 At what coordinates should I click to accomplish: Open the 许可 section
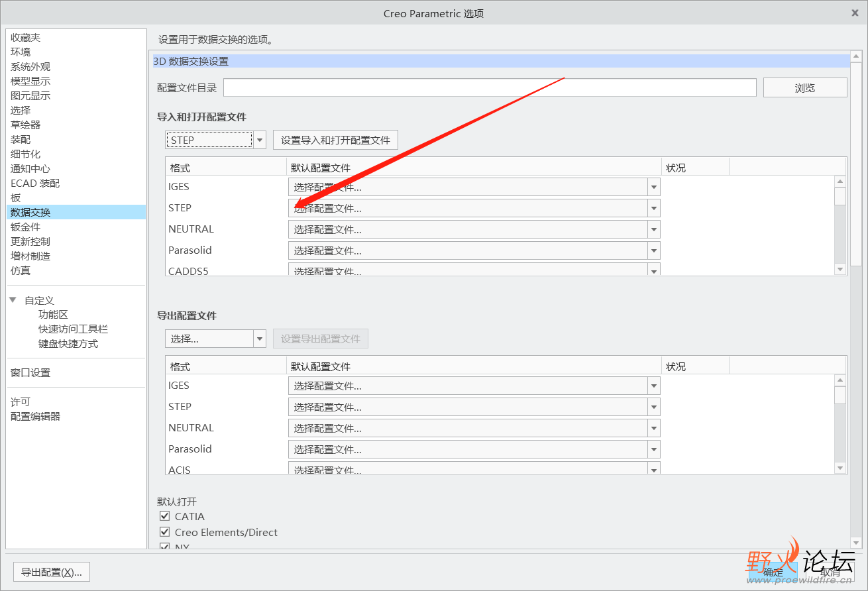pos(21,402)
